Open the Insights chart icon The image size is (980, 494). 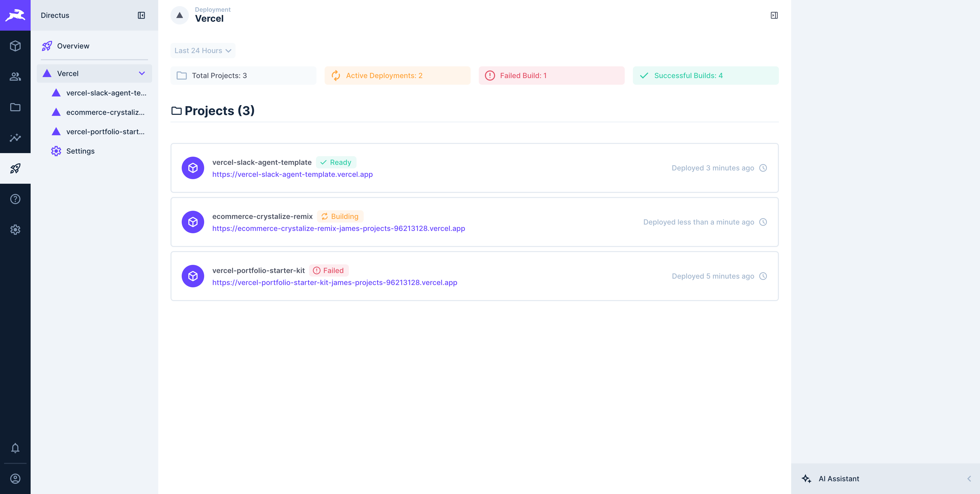click(x=15, y=138)
